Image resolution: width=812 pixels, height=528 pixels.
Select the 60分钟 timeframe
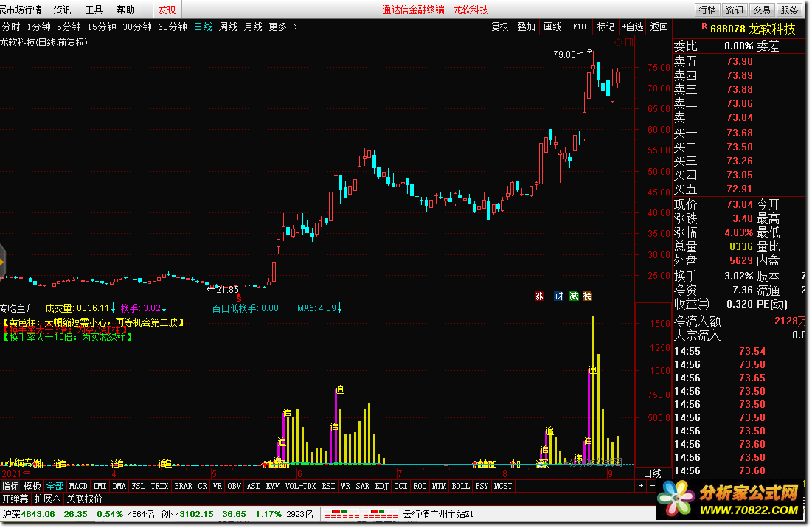pyautogui.click(x=172, y=27)
